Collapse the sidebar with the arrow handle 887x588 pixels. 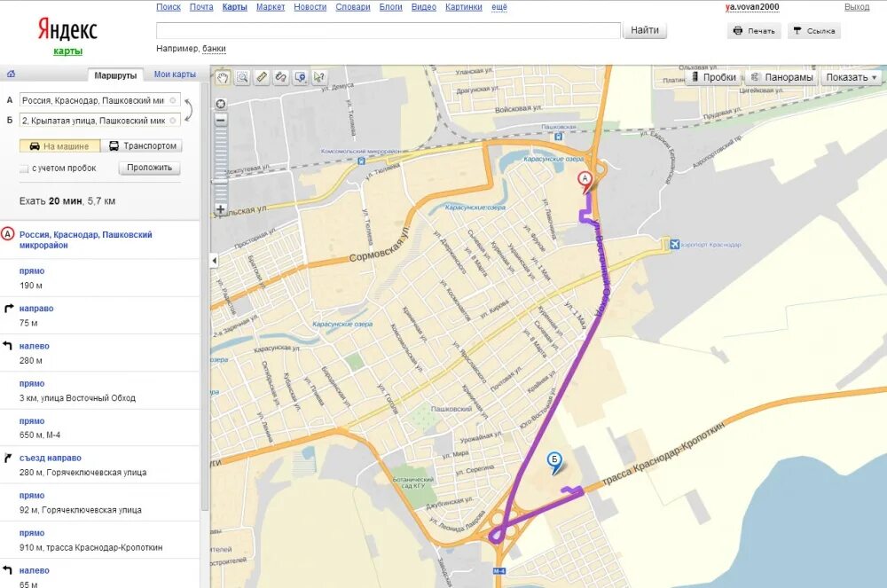point(214,261)
